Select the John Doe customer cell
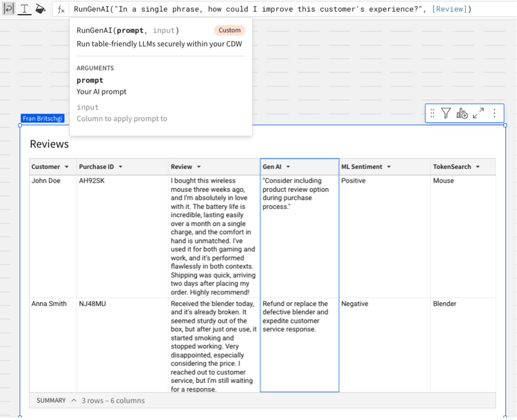 coord(53,236)
